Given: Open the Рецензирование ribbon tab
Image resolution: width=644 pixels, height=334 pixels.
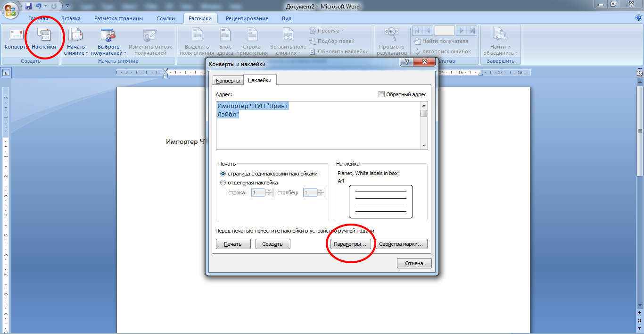Looking at the screenshot, I should pos(247,18).
